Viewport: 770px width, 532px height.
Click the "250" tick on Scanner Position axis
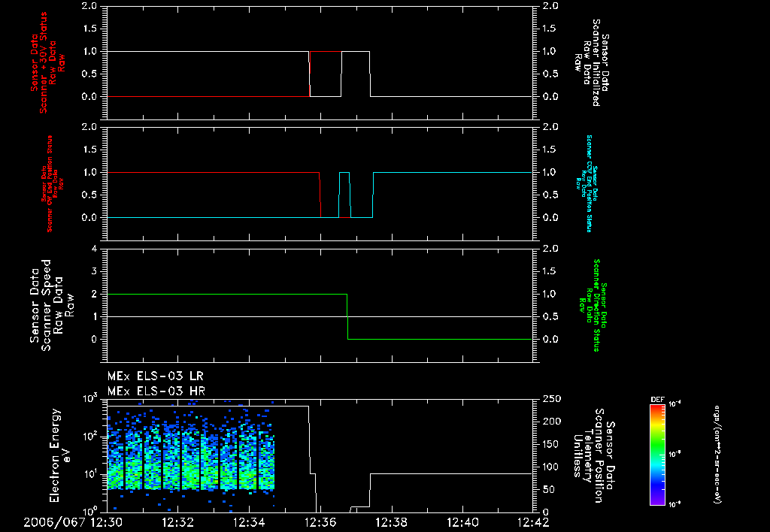click(548, 399)
